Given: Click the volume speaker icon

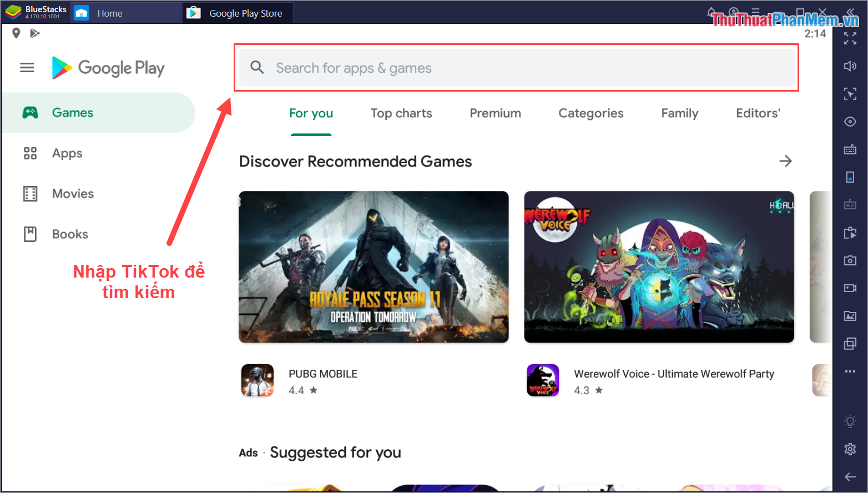Looking at the screenshot, I should [x=850, y=66].
